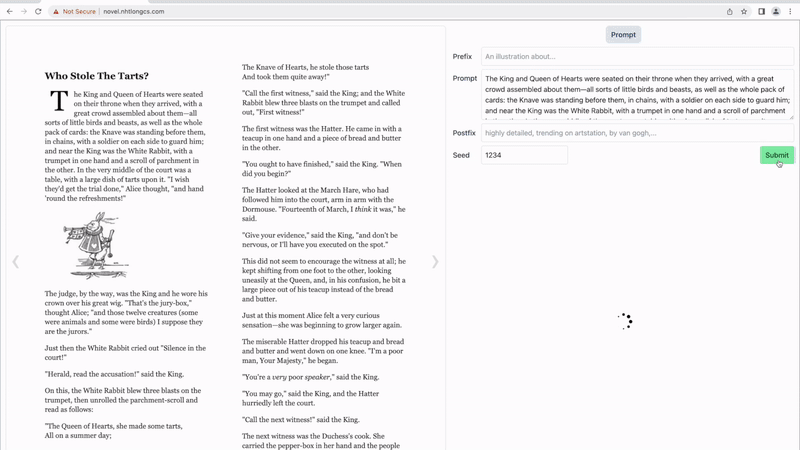Click the green Submit button

click(x=777, y=155)
